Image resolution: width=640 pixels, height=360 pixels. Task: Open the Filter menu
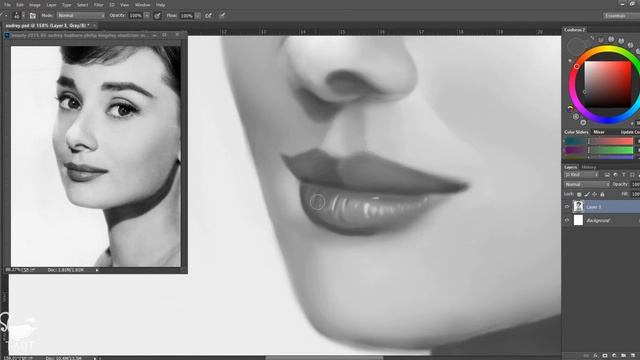tap(98, 5)
